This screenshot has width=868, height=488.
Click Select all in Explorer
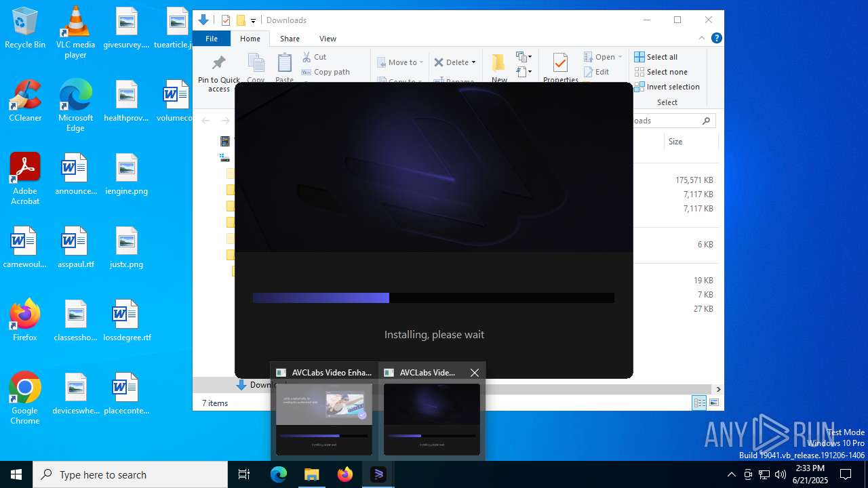pos(656,57)
